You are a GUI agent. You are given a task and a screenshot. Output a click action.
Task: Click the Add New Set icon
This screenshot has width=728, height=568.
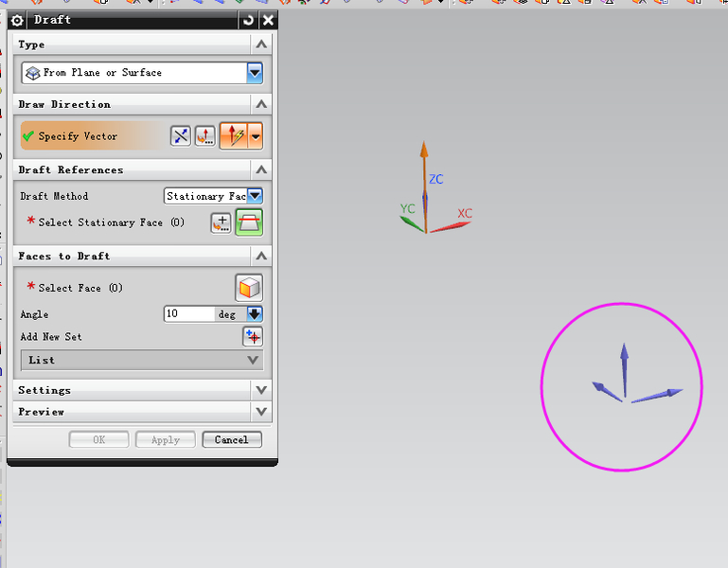pyautogui.click(x=253, y=337)
